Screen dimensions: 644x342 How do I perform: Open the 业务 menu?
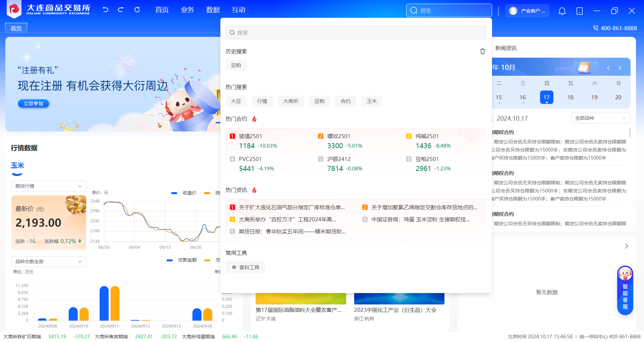187,10
